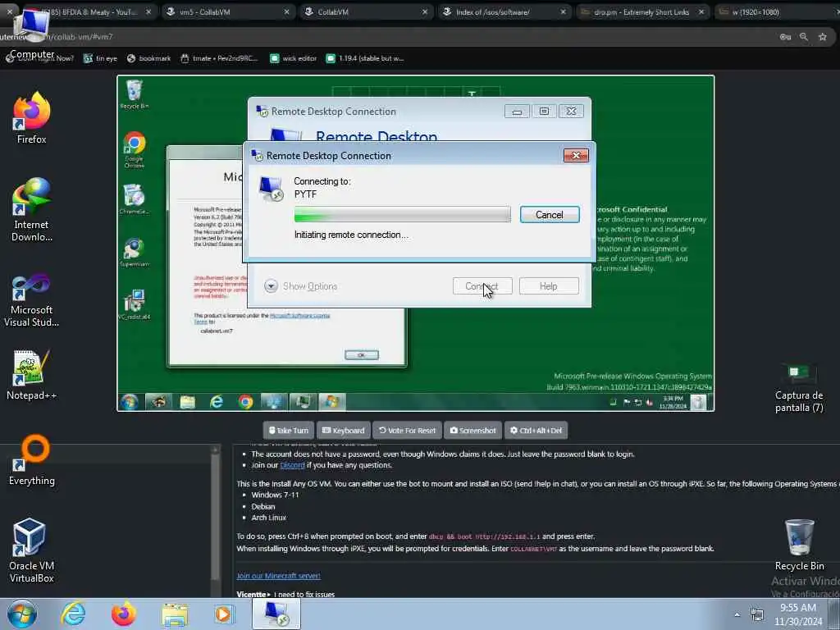Open Firefox from host taskbar
The image size is (840, 630).
coord(124,614)
